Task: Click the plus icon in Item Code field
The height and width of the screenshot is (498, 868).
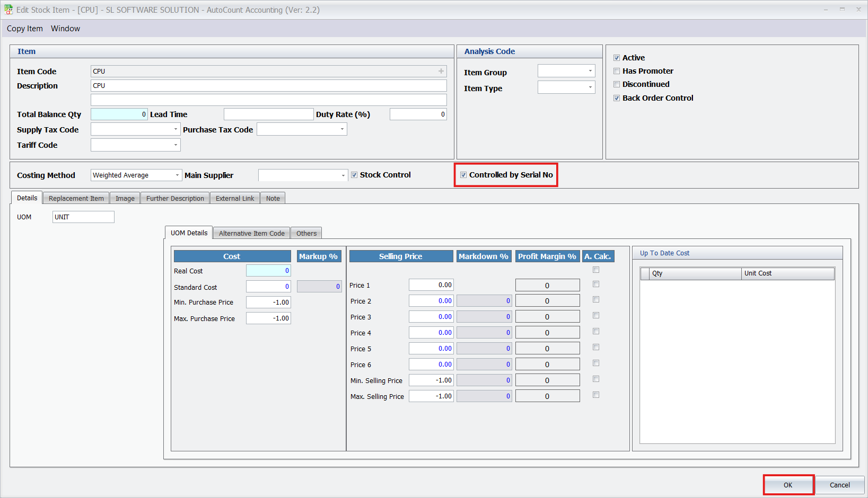Action: click(441, 71)
